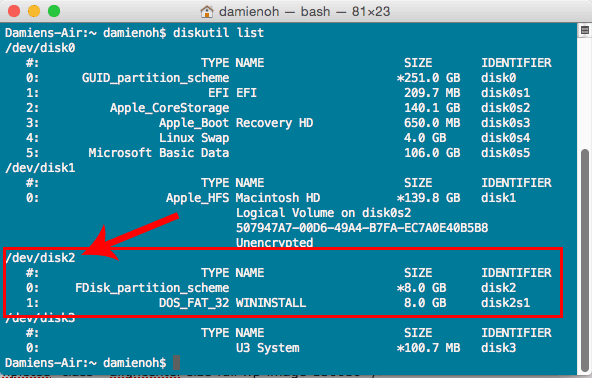
Task: Click the terminal cursor block at prompt
Action: [176, 363]
